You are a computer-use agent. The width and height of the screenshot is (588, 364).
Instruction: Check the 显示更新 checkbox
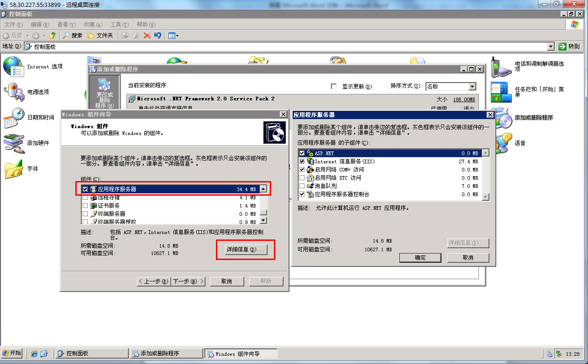334,86
